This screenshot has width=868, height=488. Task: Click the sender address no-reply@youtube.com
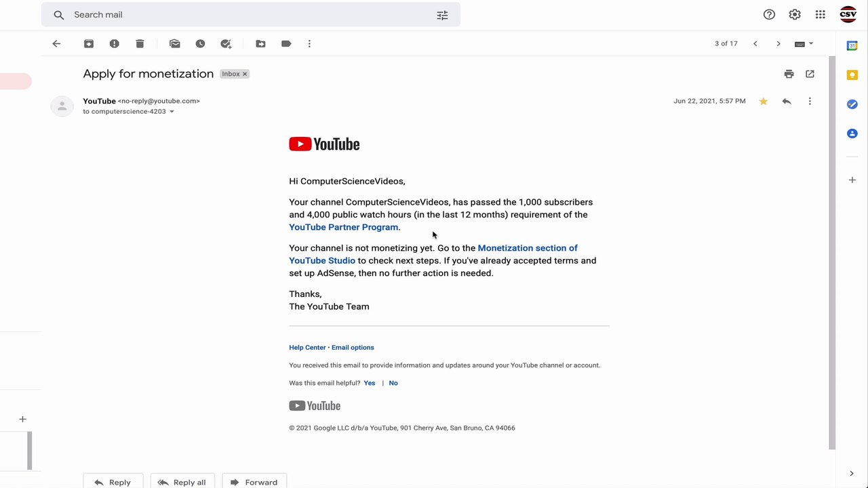point(159,101)
